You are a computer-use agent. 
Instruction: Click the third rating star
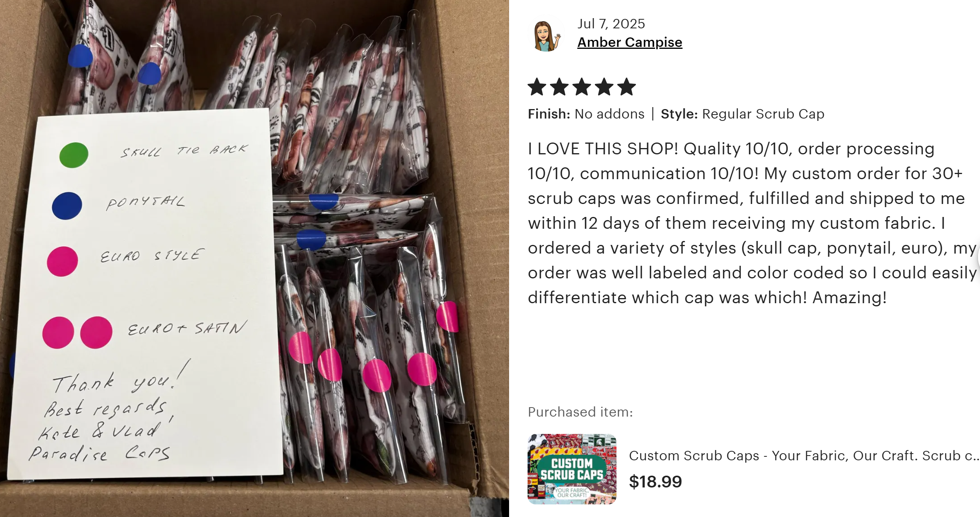(582, 87)
